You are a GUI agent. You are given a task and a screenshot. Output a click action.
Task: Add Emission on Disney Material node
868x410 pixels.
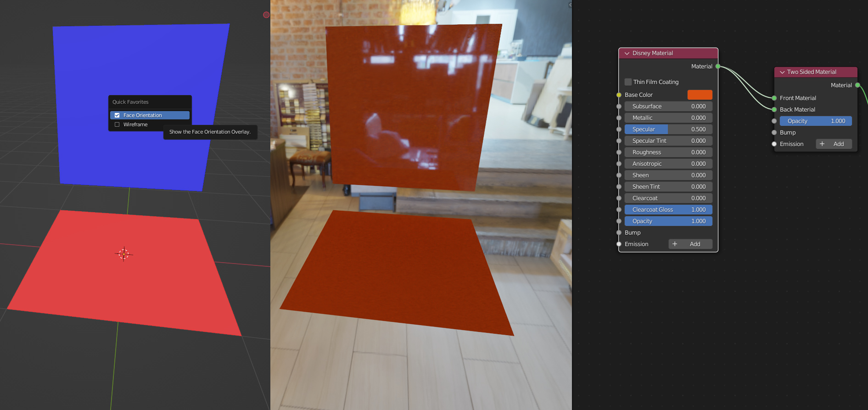pos(690,244)
